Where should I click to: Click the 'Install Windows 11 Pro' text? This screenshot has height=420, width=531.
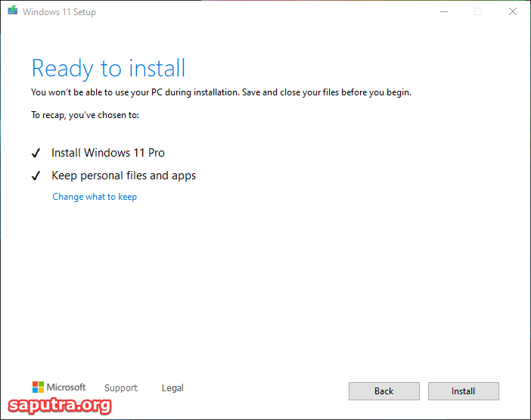pos(108,153)
